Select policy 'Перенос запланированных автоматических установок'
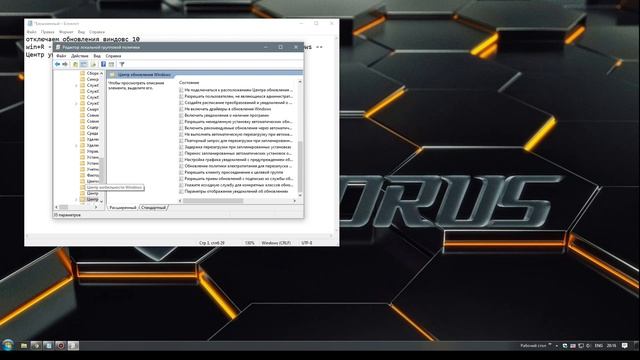Viewport: 640px width, 360px height. tap(236, 153)
